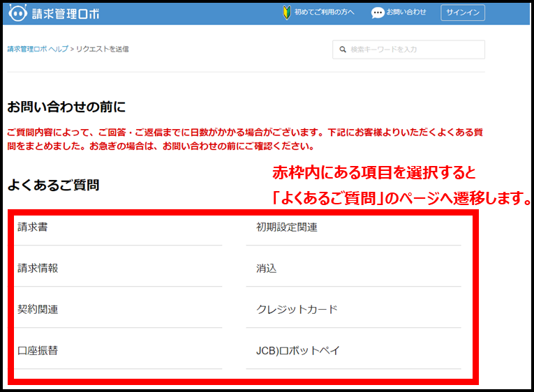Select the 請求書 FAQ category
Image resolution: width=534 pixels, height=392 pixels.
tap(33, 227)
